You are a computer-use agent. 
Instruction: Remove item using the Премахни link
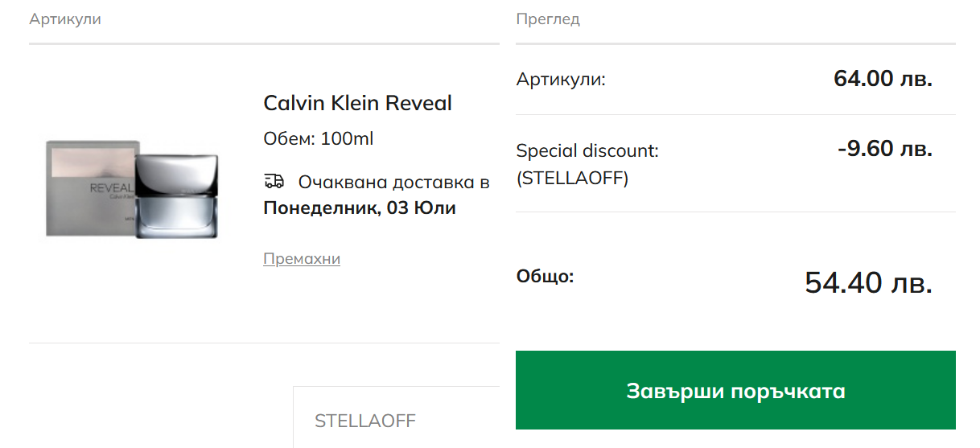point(301,258)
